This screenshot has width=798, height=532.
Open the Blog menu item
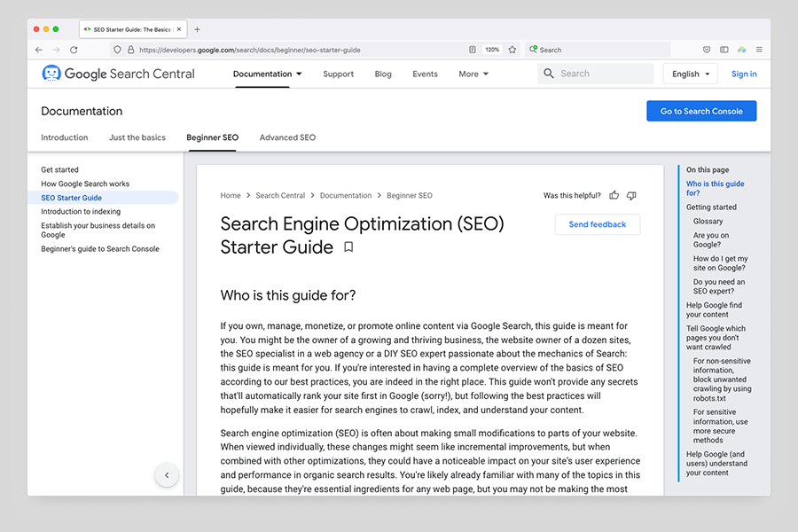click(383, 74)
